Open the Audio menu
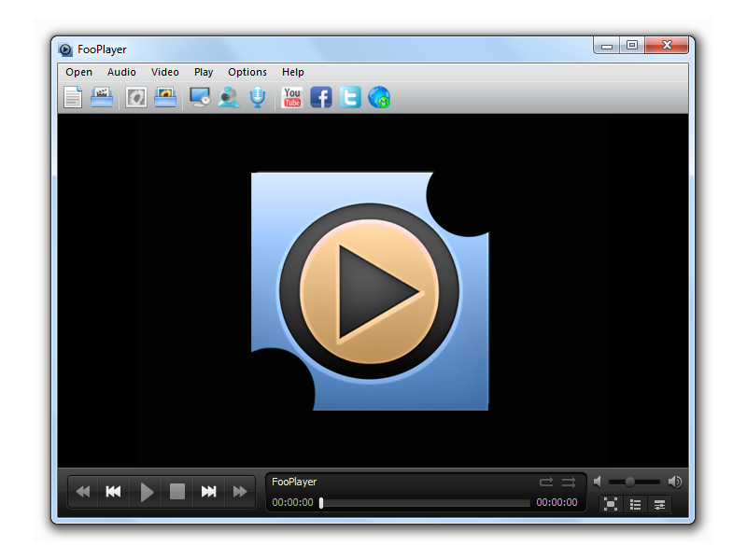The height and width of the screenshot is (560, 747). tap(121, 72)
